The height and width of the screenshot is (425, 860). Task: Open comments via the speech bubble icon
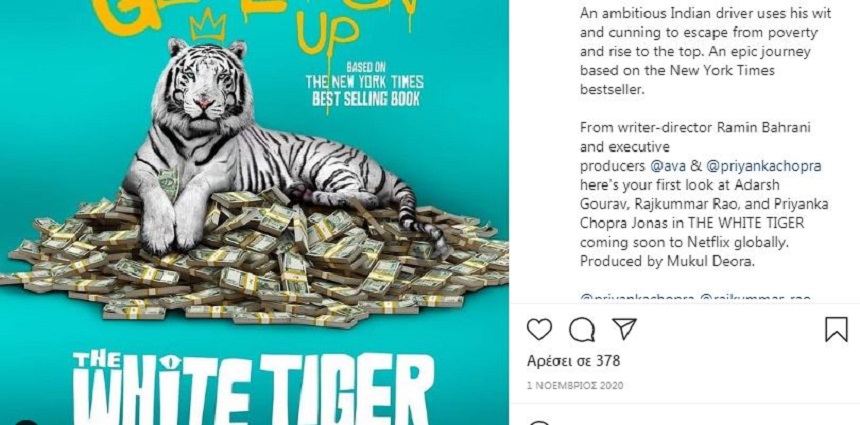pos(582,330)
